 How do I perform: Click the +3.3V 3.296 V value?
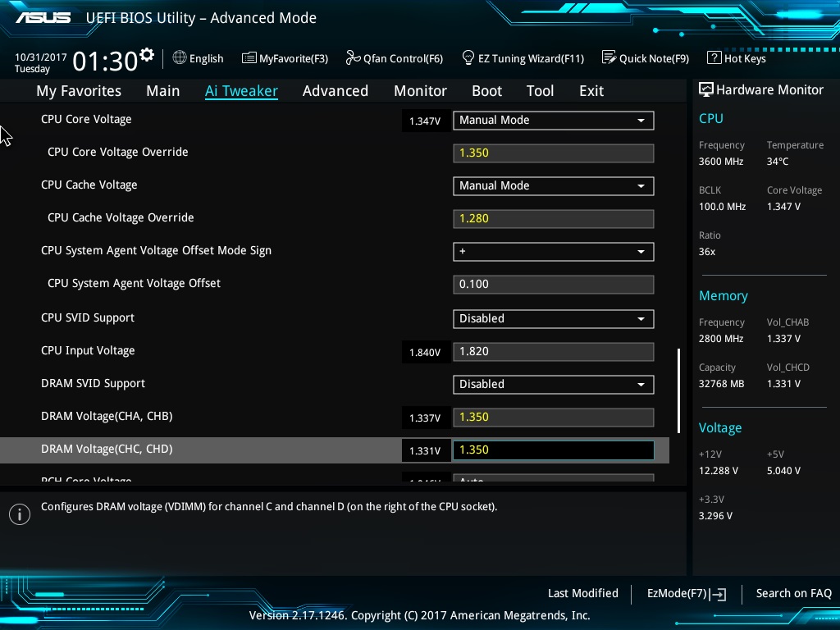715,515
